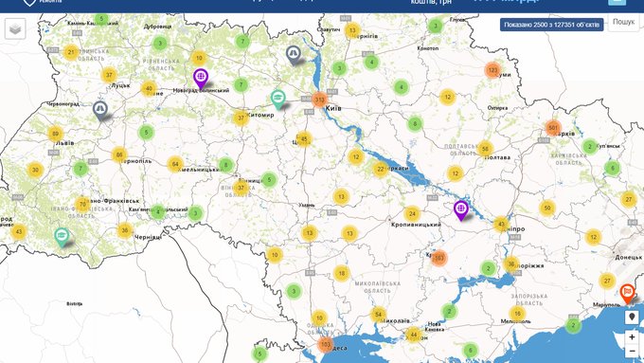Open the map layers switcher
The width and height of the screenshot is (644, 363).
coord(15,28)
